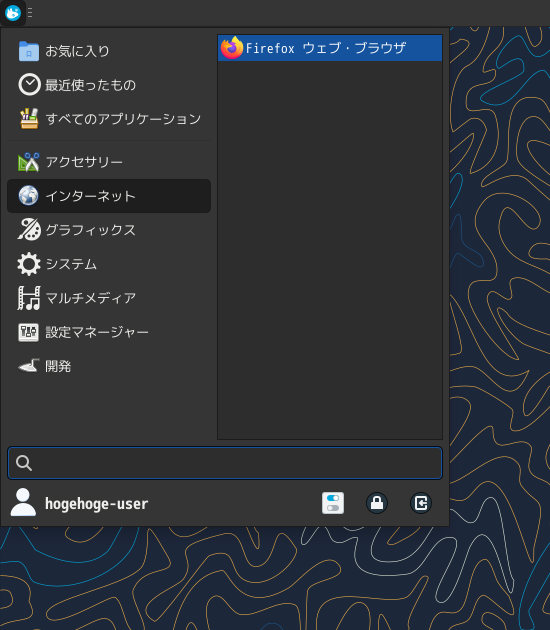Launch Firefox ウェブ・ブラウザ entry
The height and width of the screenshot is (630, 550).
click(330, 48)
